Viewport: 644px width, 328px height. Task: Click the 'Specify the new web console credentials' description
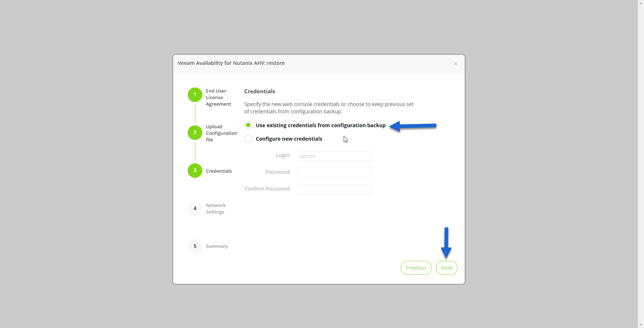[329, 108]
